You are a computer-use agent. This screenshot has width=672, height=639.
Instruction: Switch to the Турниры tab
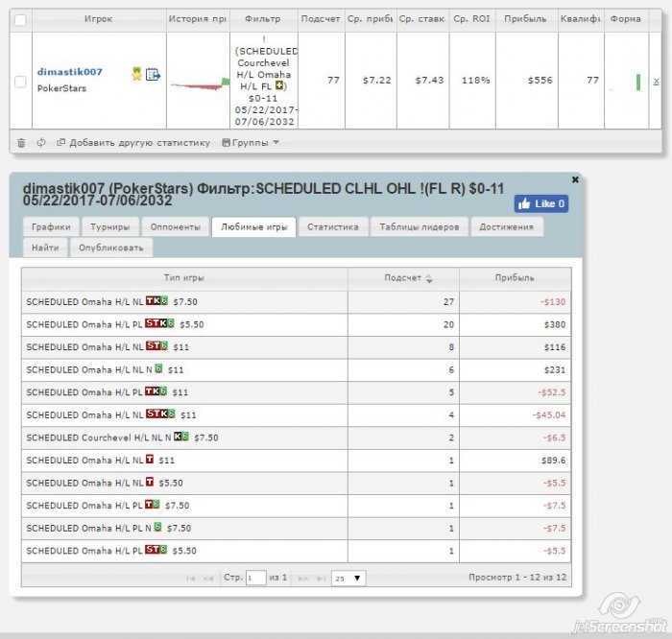coord(110,227)
